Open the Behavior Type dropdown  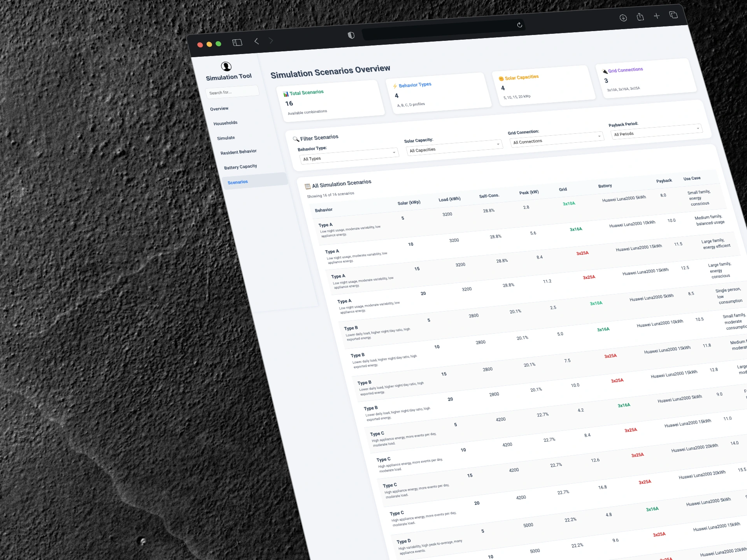[x=349, y=156]
